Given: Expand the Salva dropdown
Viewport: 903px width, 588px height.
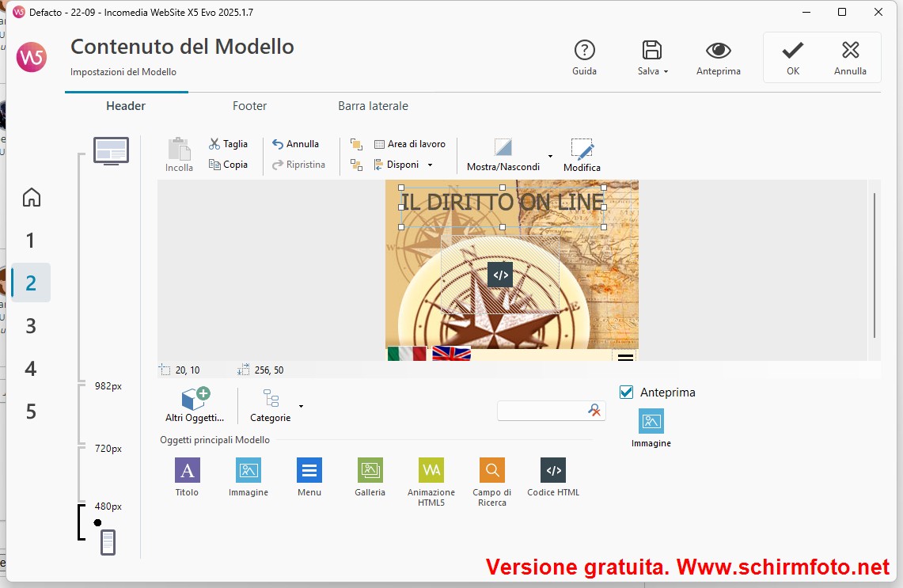Looking at the screenshot, I should coord(653,58).
